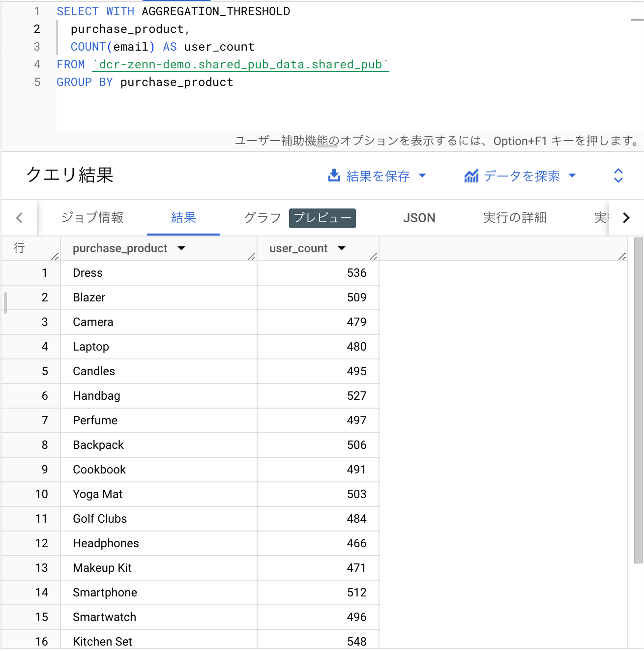Viewport: 644px width, 651px height.
Task: Click the user_count value 479
Action: 356,322
